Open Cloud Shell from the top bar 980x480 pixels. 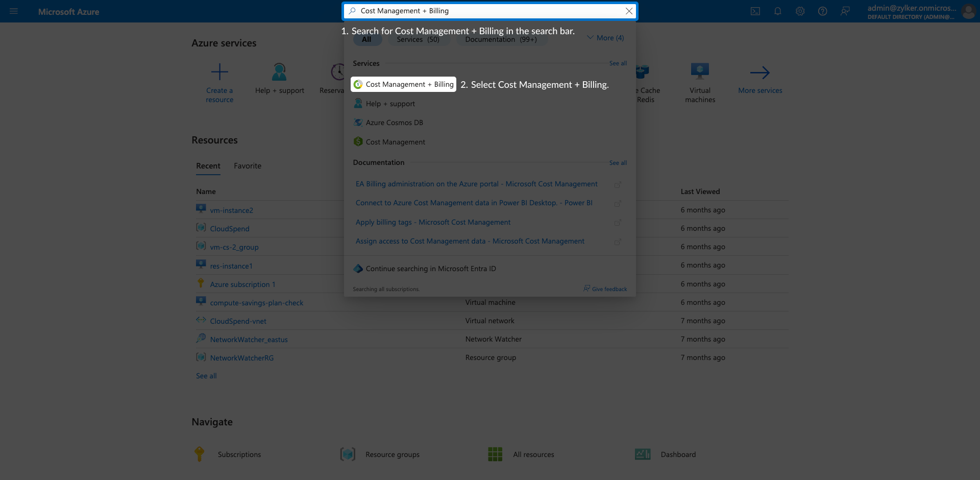[x=755, y=11]
